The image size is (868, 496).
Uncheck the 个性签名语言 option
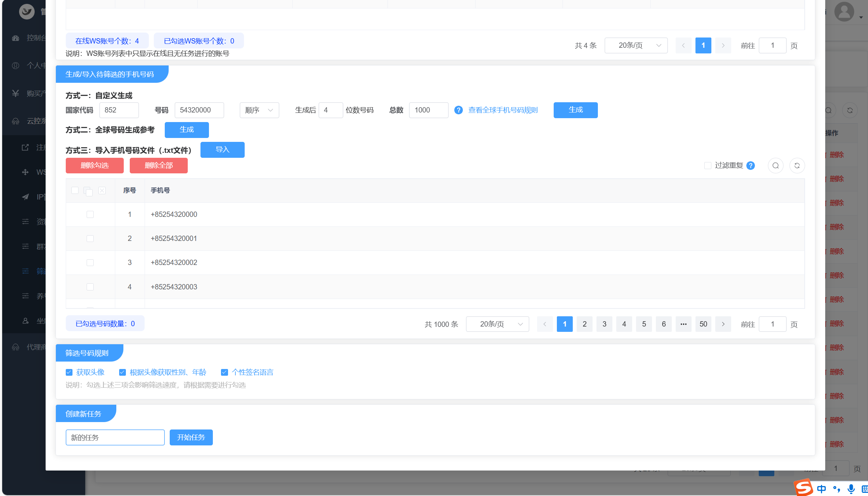224,372
